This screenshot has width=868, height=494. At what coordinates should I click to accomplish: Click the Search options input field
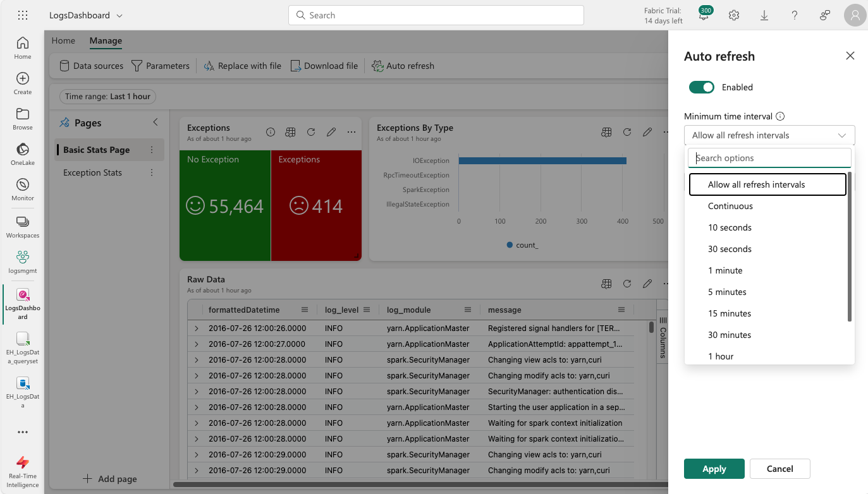coord(769,158)
